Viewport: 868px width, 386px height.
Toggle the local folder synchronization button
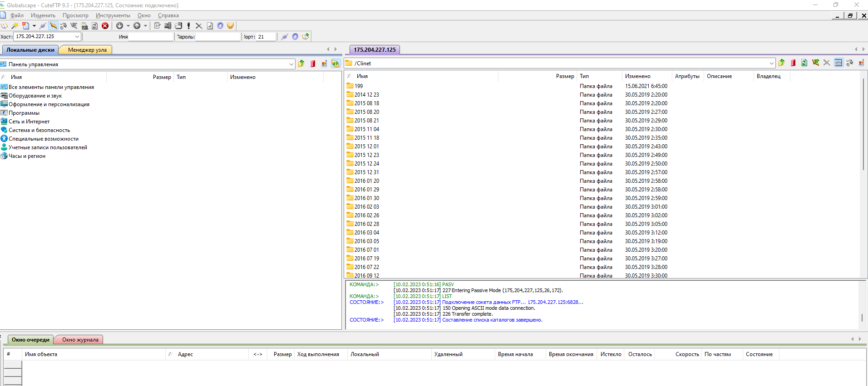[335, 64]
